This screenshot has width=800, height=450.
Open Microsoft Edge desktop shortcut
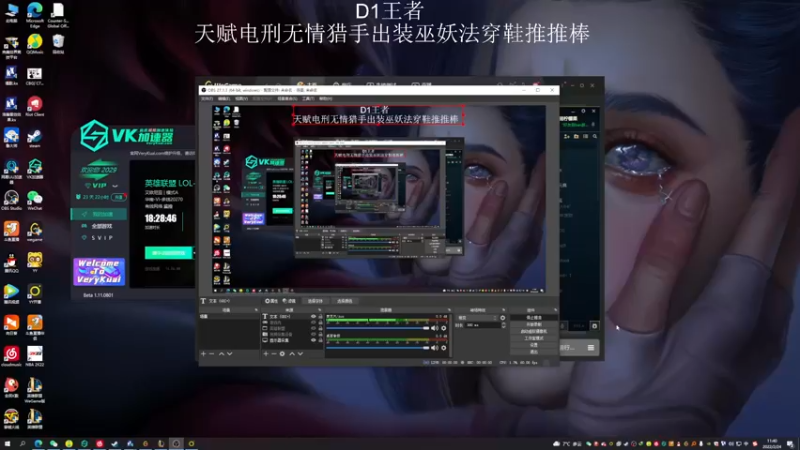pos(35,14)
